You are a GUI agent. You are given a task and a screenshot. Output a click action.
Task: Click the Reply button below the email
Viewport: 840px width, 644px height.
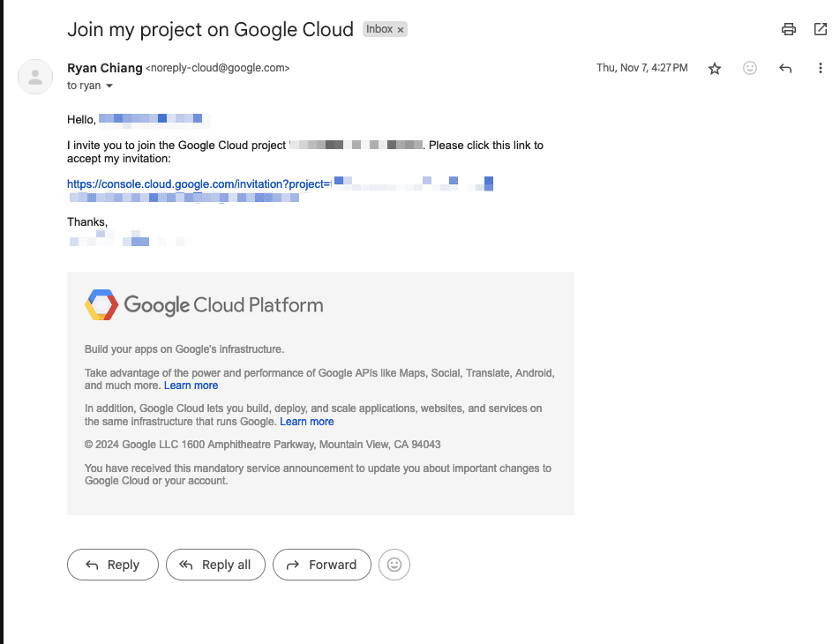coord(113,565)
